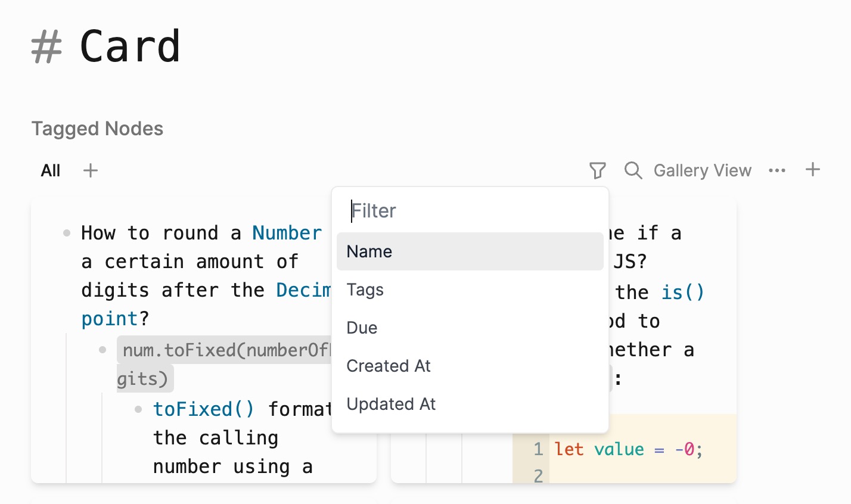Add a new view with plus beside All

click(91, 170)
